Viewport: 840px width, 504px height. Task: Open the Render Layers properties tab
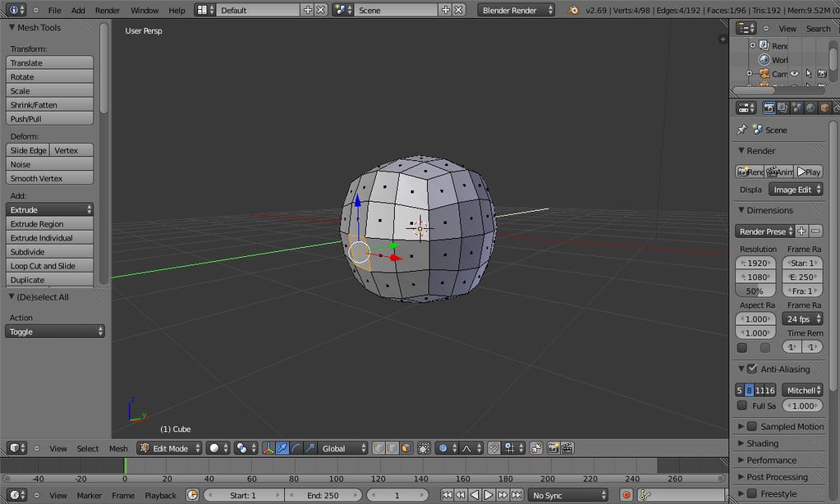coord(783,108)
